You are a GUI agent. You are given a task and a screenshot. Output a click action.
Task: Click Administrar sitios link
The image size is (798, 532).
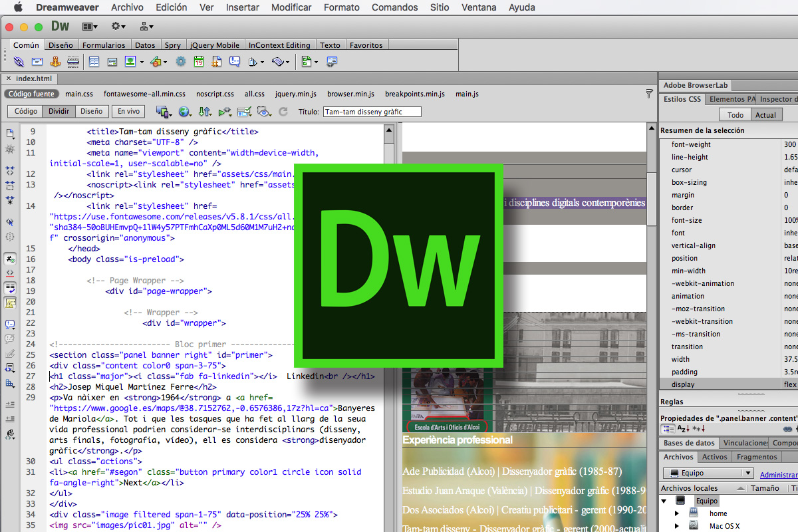click(779, 475)
